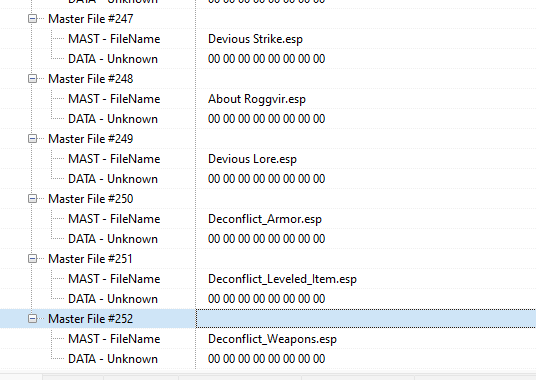Select DATA - Unknown under Master File #247
536x380 pixels.
(x=113, y=59)
